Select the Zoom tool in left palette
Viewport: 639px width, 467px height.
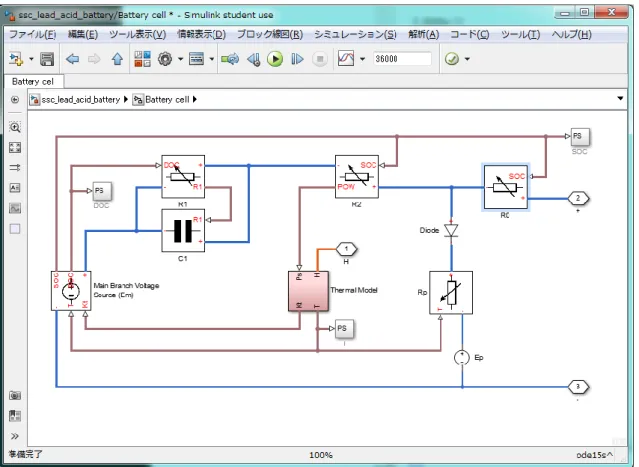click(15, 128)
